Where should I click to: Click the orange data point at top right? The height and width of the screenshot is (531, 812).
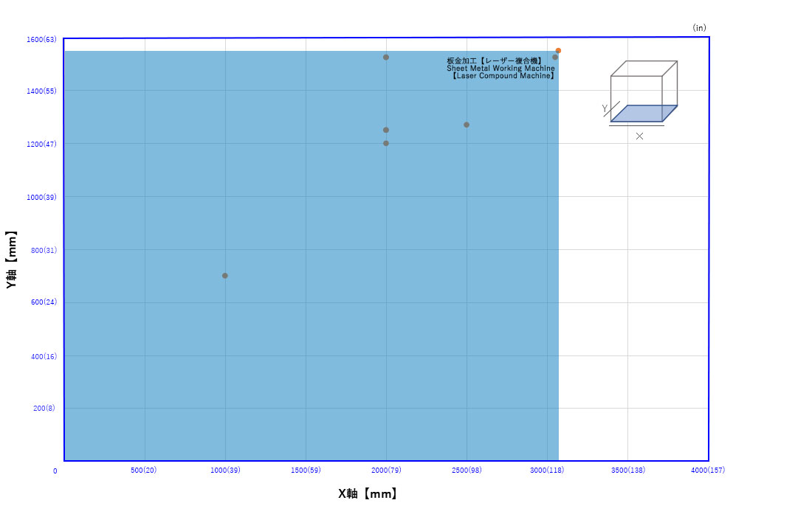(x=558, y=51)
